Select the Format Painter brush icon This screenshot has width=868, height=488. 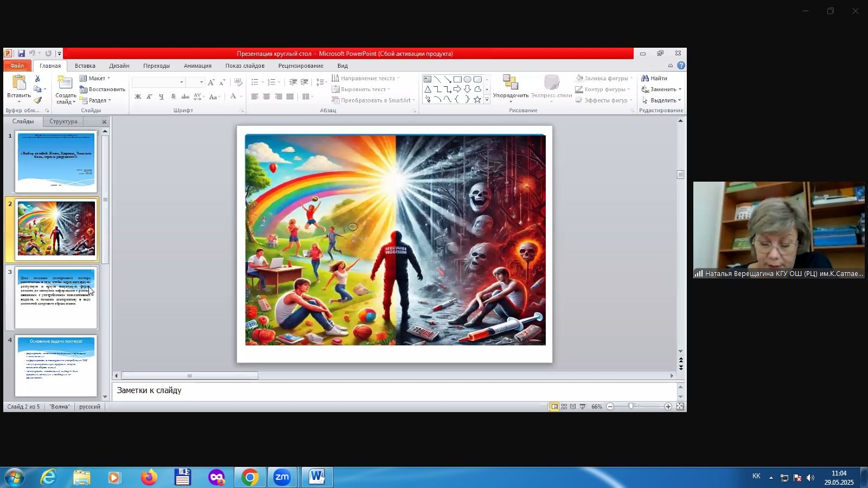click(37, 100)
